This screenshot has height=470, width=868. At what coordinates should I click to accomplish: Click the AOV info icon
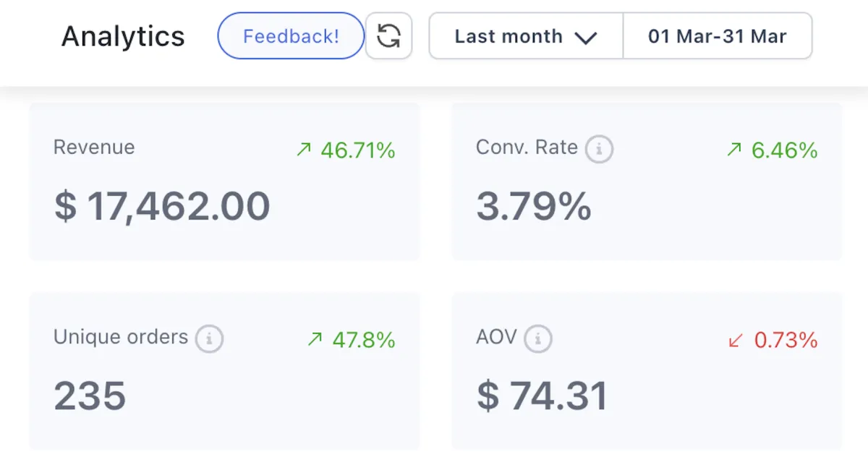click(x=537, y=338)
